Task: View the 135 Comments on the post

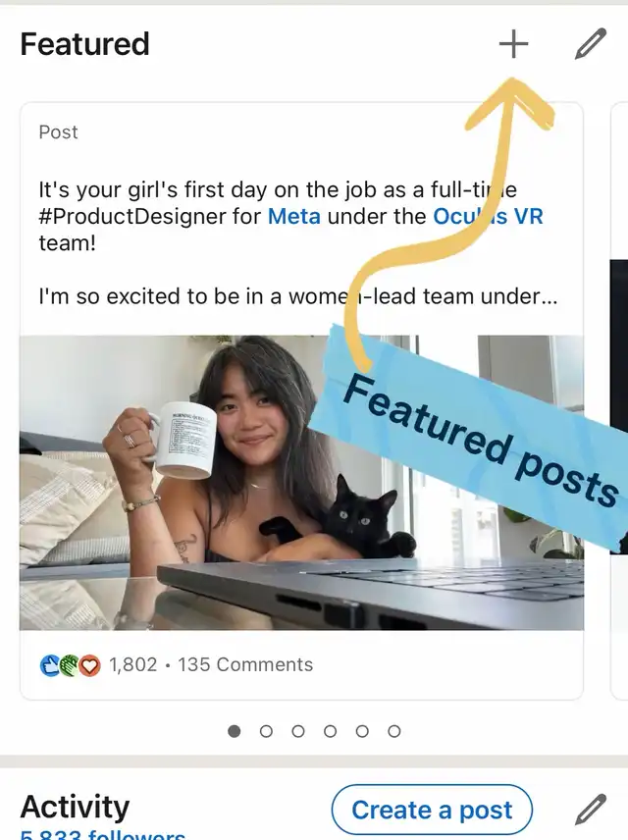Action: pos(245,664)
